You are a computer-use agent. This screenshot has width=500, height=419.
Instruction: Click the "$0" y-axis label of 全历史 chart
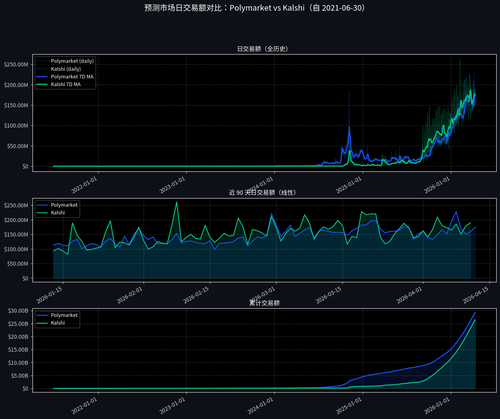point(25,166)
